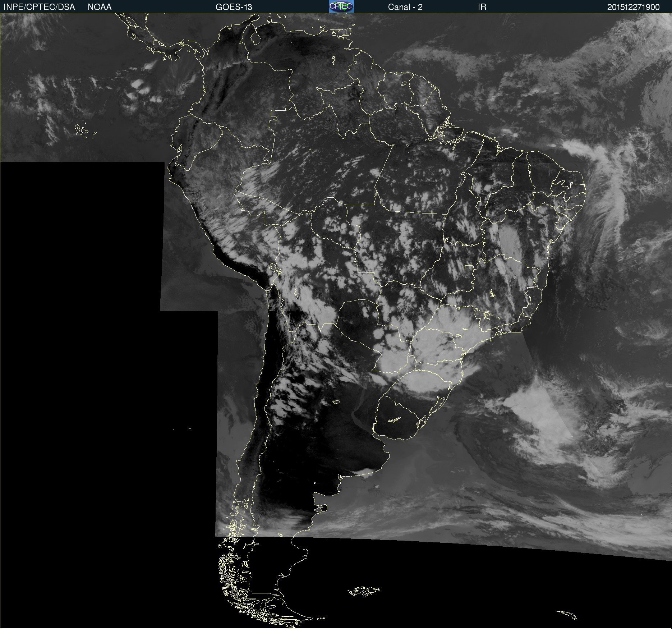Click the 'Canal - 2' channel label
Image resolution: width=672 pixels, height=629 pixels.
(405, 7)
